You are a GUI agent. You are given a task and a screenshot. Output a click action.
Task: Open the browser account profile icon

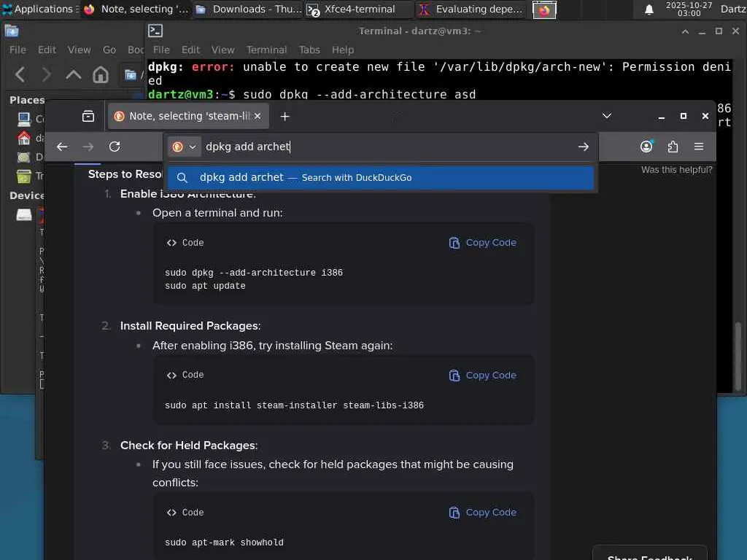(646, 147)
